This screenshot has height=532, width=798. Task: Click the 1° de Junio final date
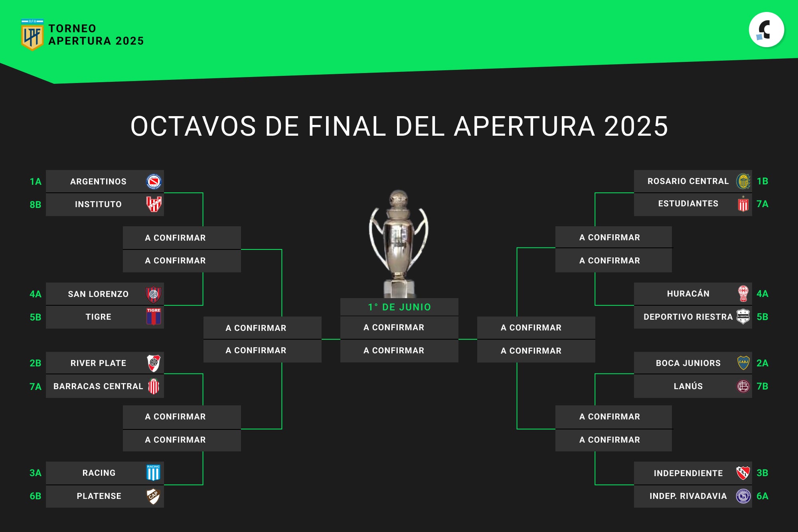point(399,307)
